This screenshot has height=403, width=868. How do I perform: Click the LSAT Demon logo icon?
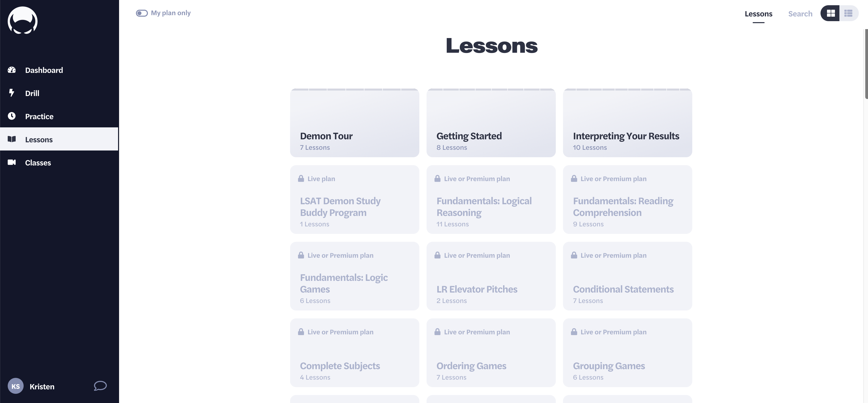coord(23,21)
